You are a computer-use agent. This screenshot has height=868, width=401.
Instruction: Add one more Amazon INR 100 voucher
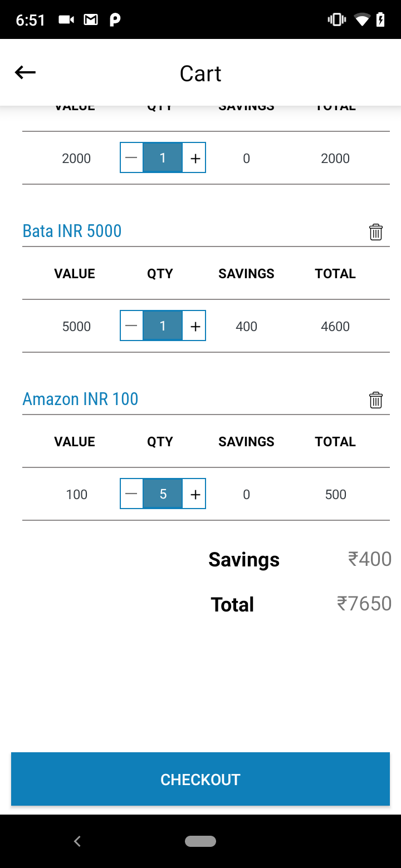pos(195,495)
